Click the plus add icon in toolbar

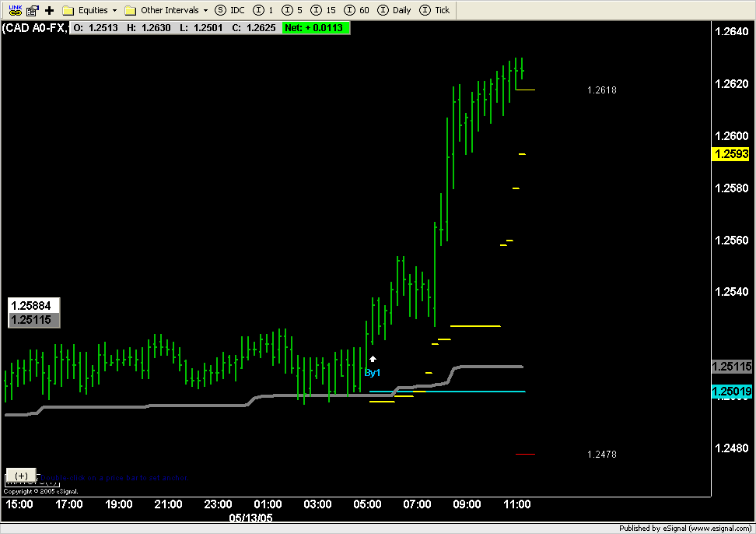pyautogui.click(x=49, y=10)
